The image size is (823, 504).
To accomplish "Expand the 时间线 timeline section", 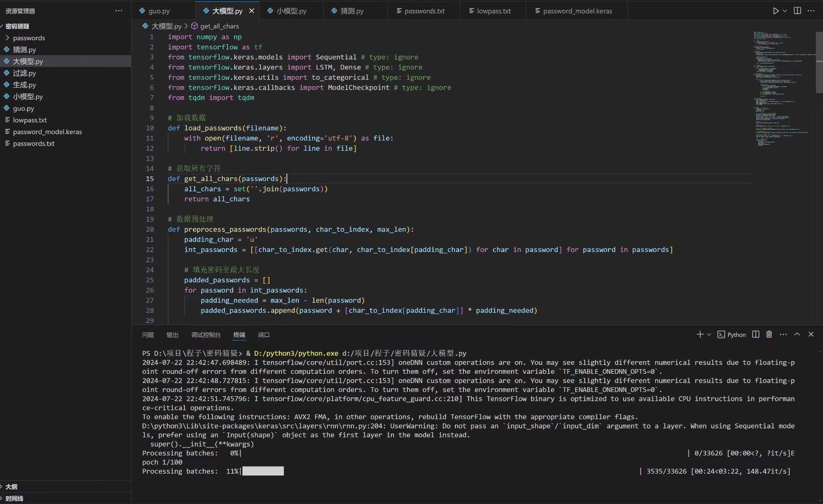I will pyautogui.click(x=65, y=498).
